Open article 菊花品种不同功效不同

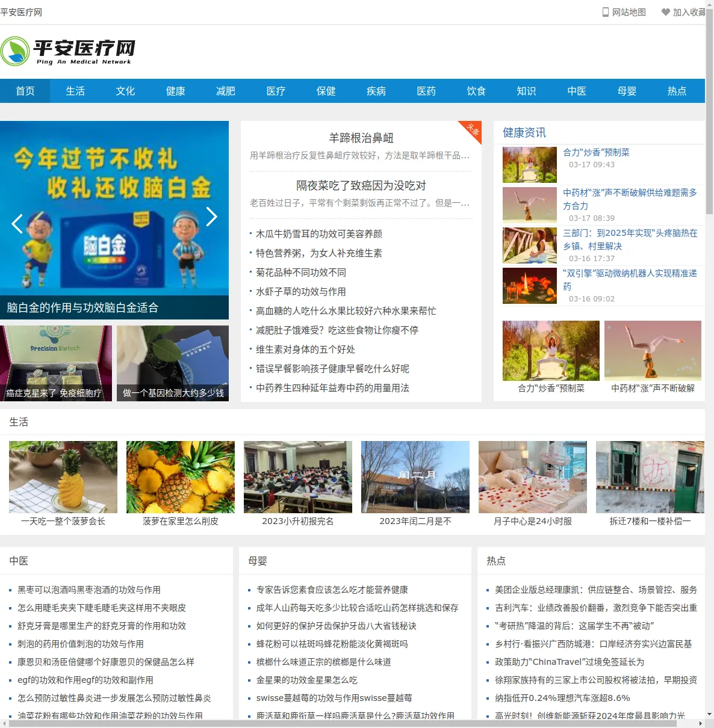[x=301, y=273]
